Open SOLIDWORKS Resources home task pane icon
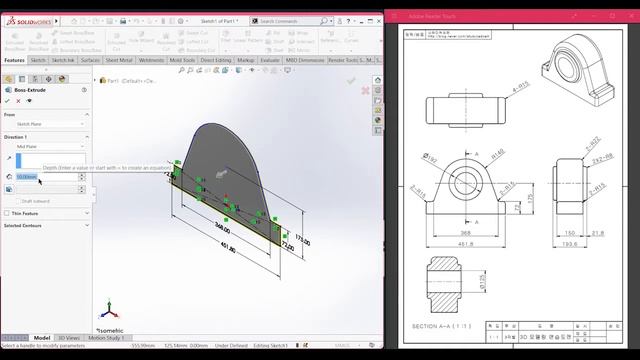The height and width of the screenshot is (360, 640). click(x=378, y=80)
